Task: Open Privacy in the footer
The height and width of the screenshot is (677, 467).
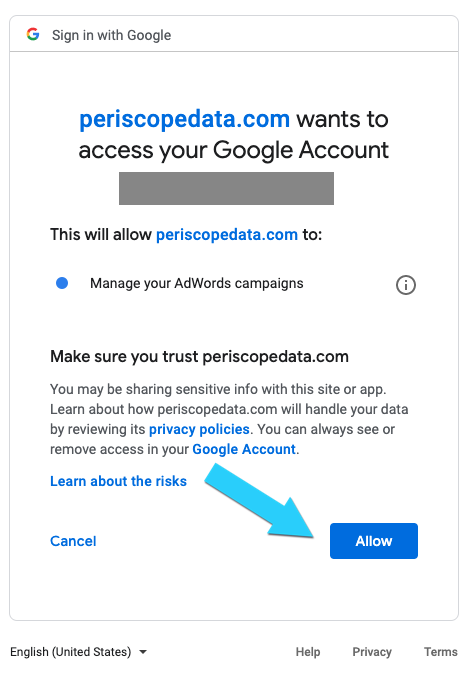Action: [372, 652]
